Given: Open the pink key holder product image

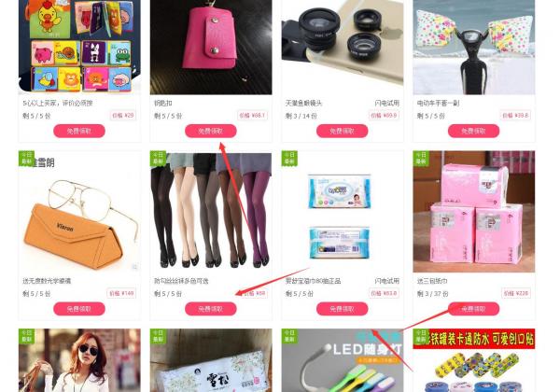Looking at the screenshot, I should point(211,47).
